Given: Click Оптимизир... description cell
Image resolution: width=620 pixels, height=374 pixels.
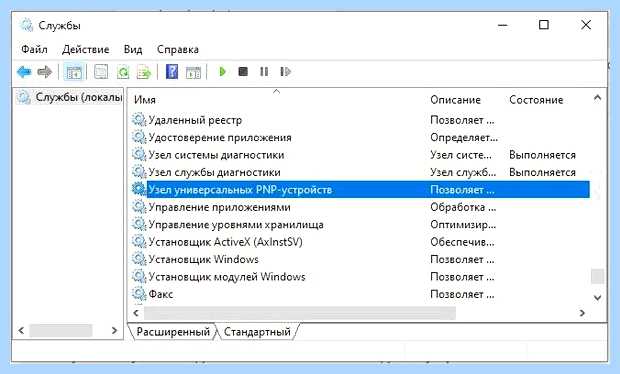Looking at the screenshot, I should (463, 225).
